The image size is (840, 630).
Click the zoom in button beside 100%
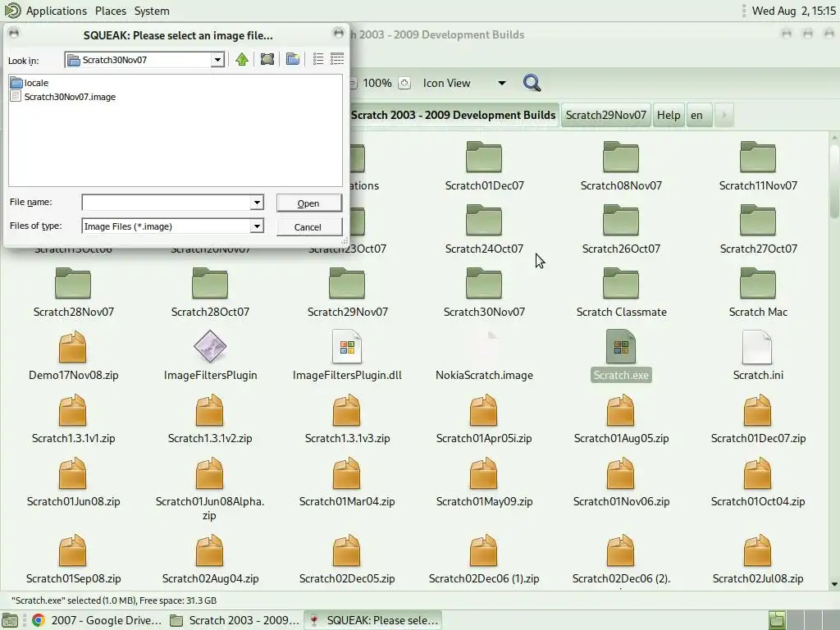tap(404, 83)
